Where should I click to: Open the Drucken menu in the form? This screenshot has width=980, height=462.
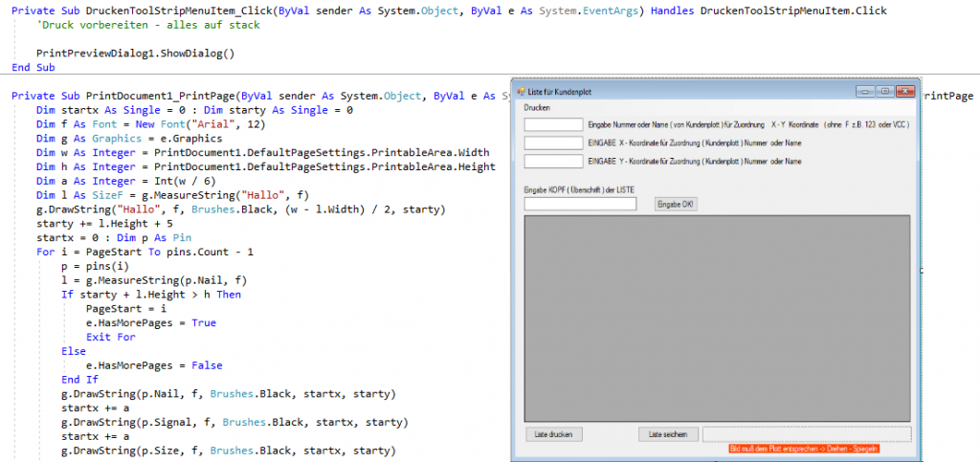(x=536, y=108)
